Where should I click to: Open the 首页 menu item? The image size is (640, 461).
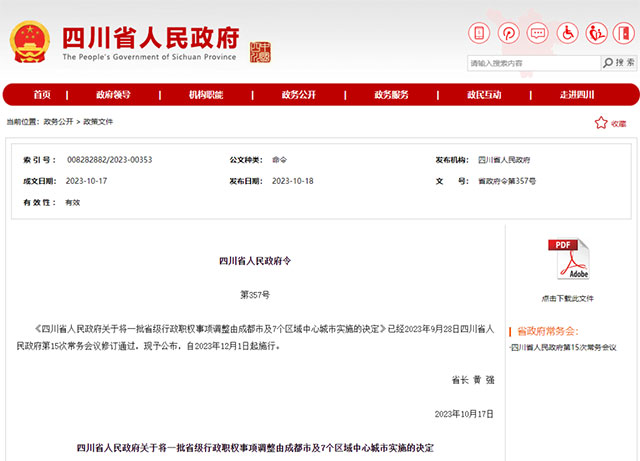(x=42, y=95)
